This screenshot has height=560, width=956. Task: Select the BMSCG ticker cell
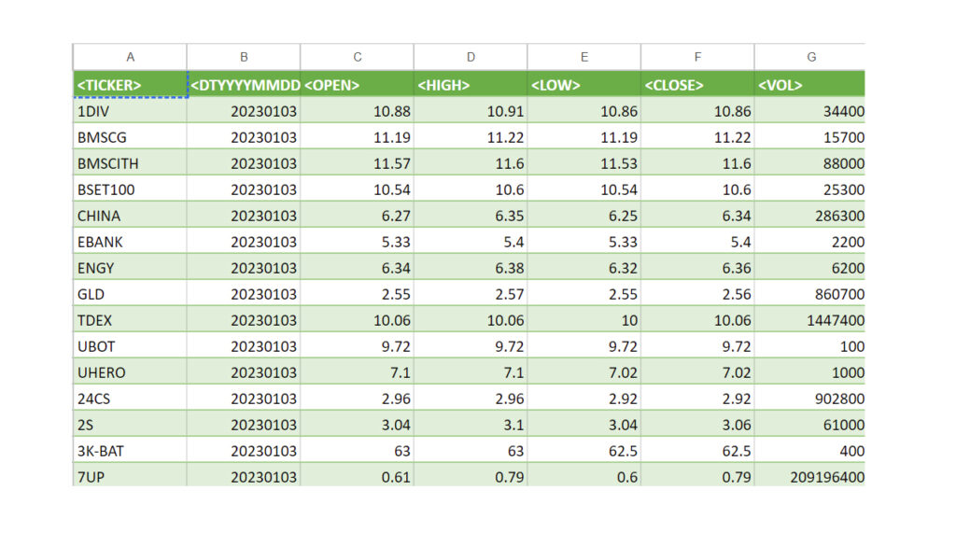(130, 137)
